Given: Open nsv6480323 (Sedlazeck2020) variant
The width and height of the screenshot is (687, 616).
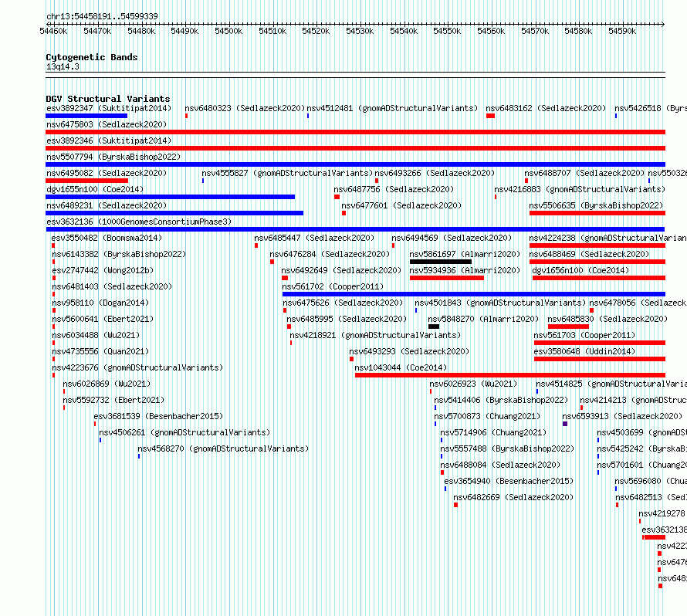Looking at the screenshot, I should point(245,108).
